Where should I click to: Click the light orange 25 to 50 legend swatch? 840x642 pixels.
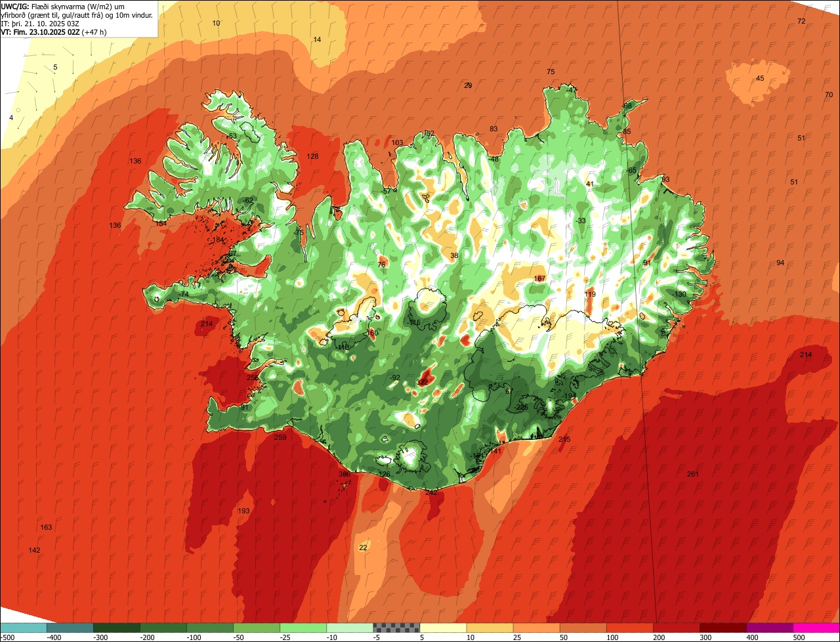[x=536, y=628]
